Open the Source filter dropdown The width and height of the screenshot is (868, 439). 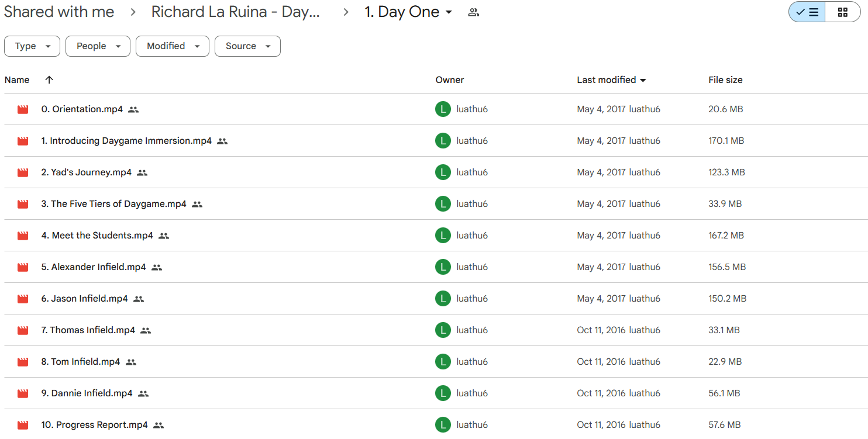(247, 46)
